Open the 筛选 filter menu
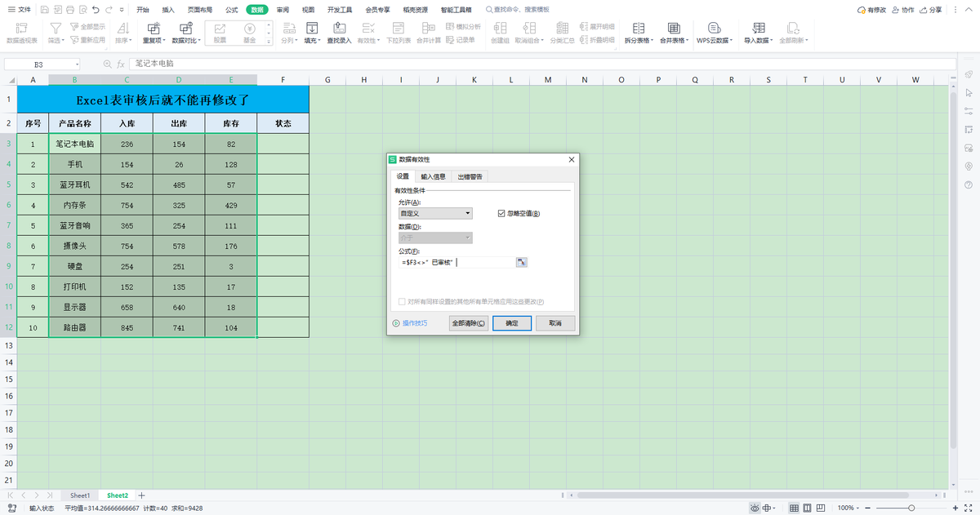 tap(56, 33)
